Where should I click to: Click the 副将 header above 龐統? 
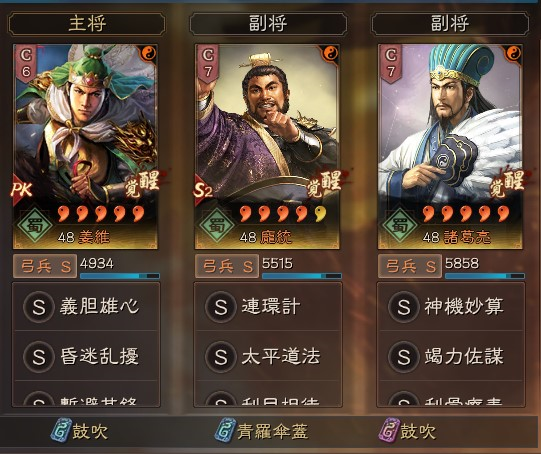pos(268,23)
